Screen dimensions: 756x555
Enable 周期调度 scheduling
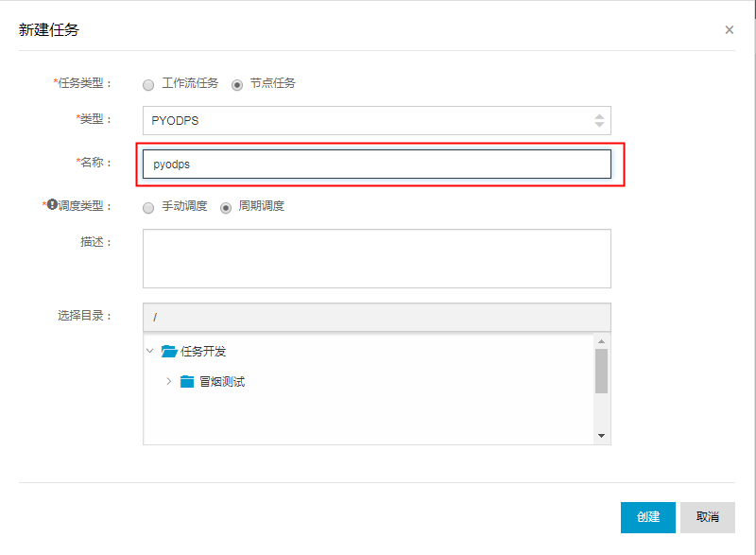click(224, 207)
